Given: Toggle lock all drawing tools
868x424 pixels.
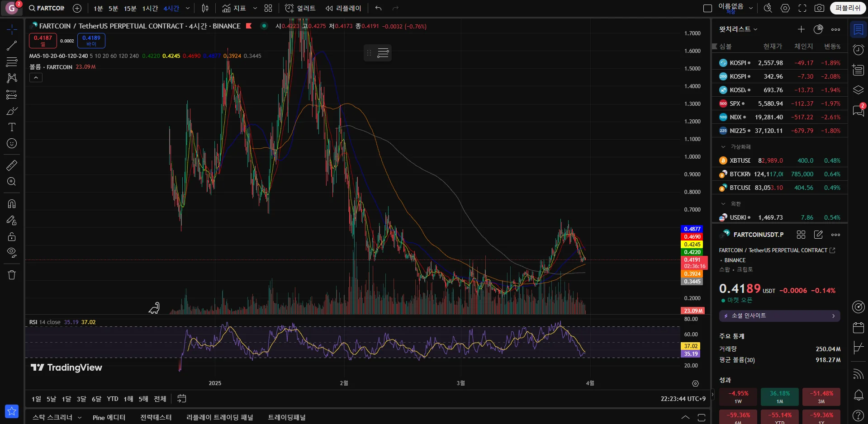Looking at the screenshot, I should 12,236.
